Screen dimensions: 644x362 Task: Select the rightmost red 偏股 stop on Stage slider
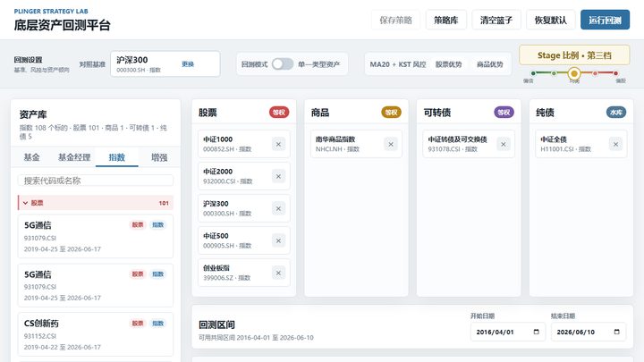click(615, 73)
